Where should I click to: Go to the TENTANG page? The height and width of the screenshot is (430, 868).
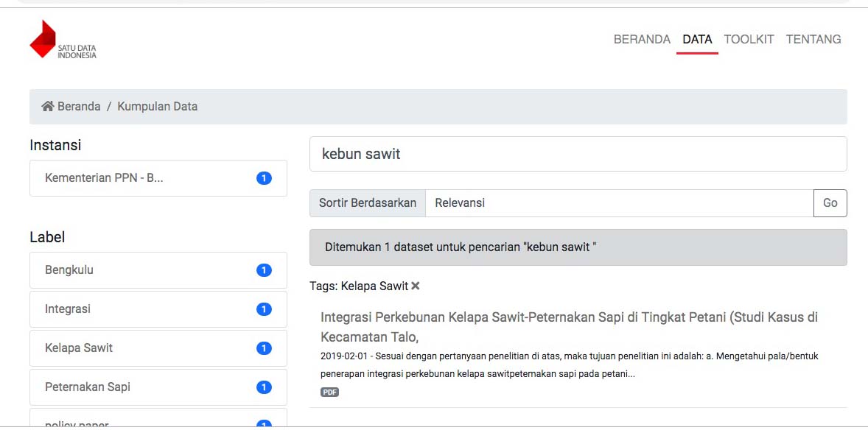point(813,40)
